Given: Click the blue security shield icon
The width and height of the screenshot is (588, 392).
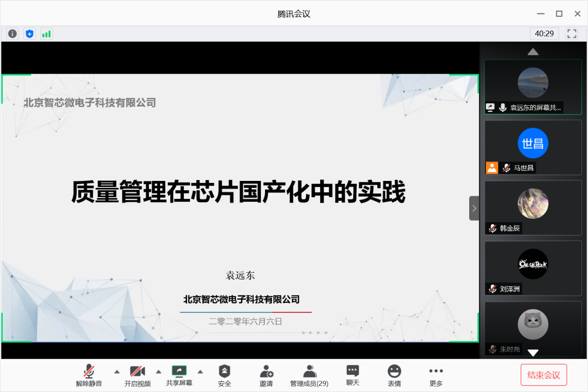Looking at the screenshot, I should (30, 34).
